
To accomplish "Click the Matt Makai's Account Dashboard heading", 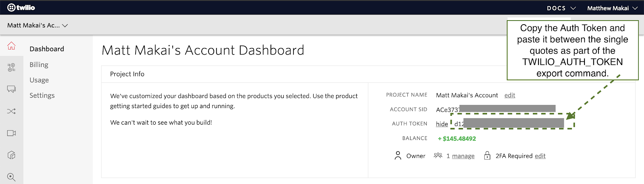I will [x=203, y=50].
